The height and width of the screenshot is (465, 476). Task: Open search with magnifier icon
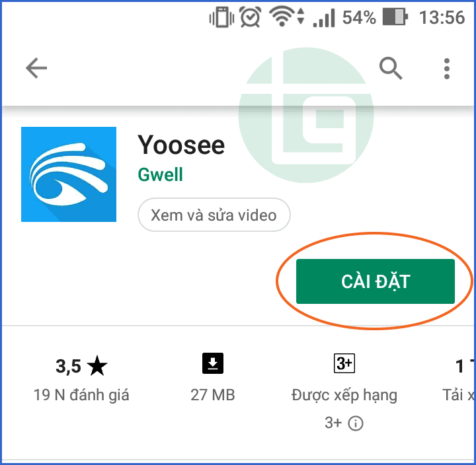391,68
